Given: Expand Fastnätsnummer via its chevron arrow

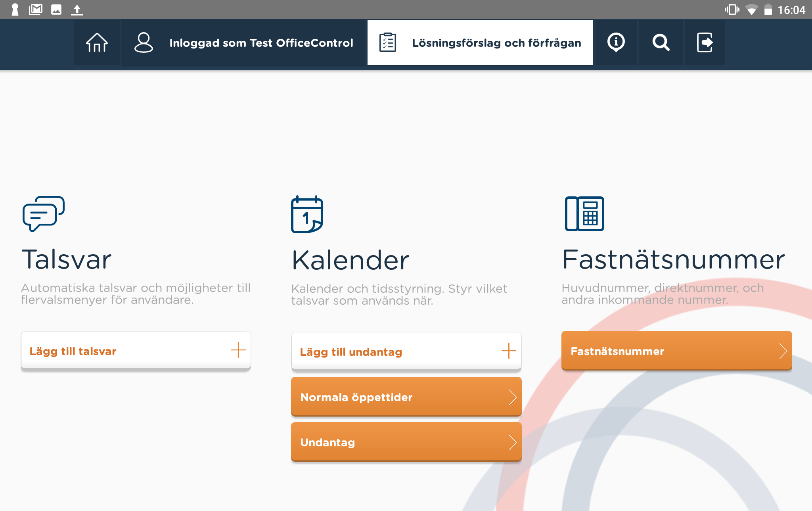Looking at the screenshot, I should [x=783, y=351].
